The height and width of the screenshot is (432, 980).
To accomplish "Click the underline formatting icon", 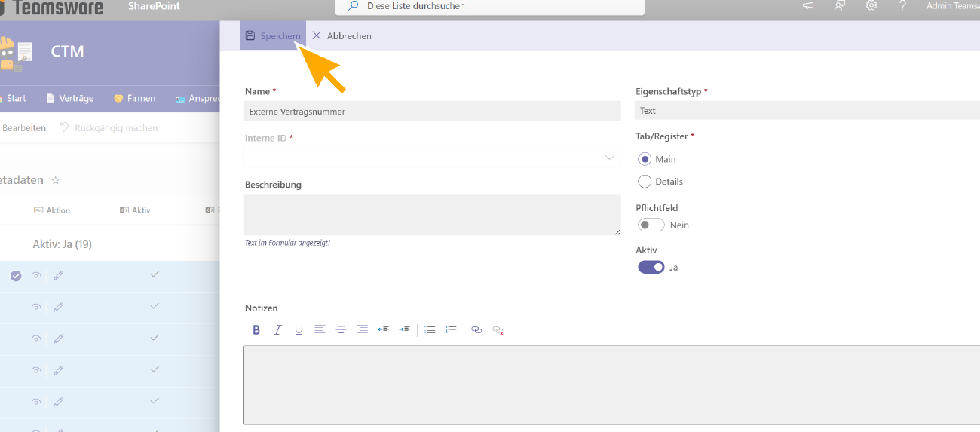I will pos(299,329).
